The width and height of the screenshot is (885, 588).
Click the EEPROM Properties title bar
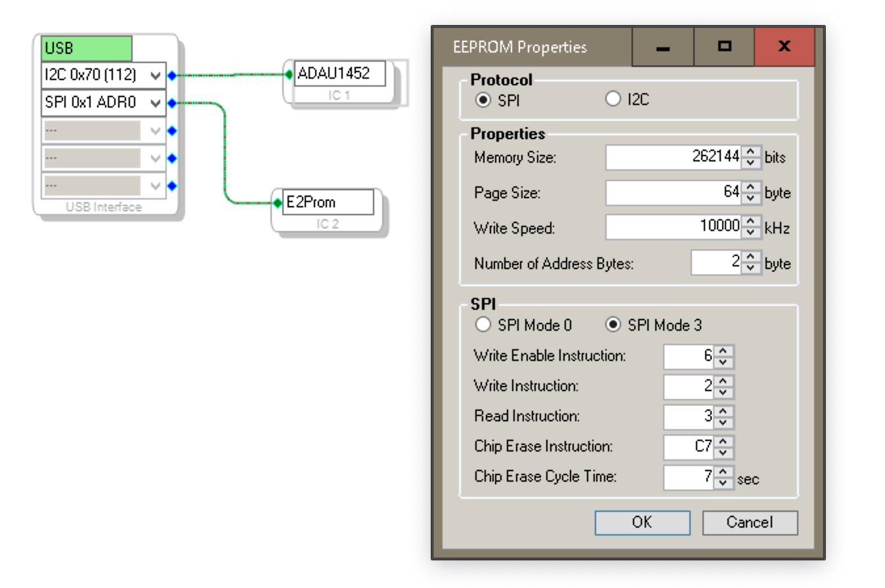point(532,47)
